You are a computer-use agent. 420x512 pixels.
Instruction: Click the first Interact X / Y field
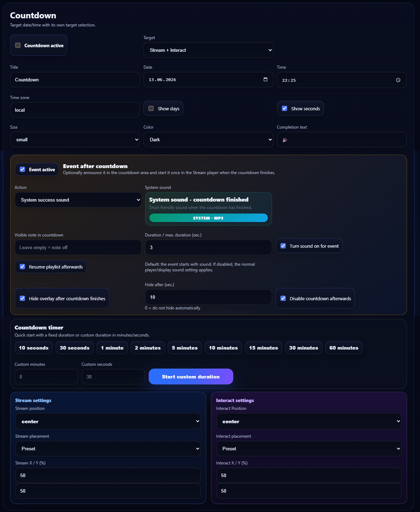(x=309, y=475)
